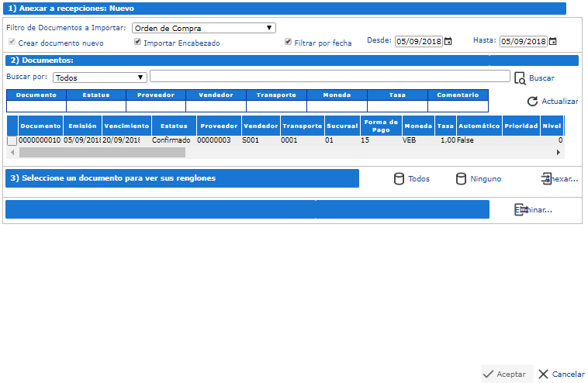This screenshot has height=383, width=588.
Task: Sort by Prioridad column header
Action: tap(521, 126)
